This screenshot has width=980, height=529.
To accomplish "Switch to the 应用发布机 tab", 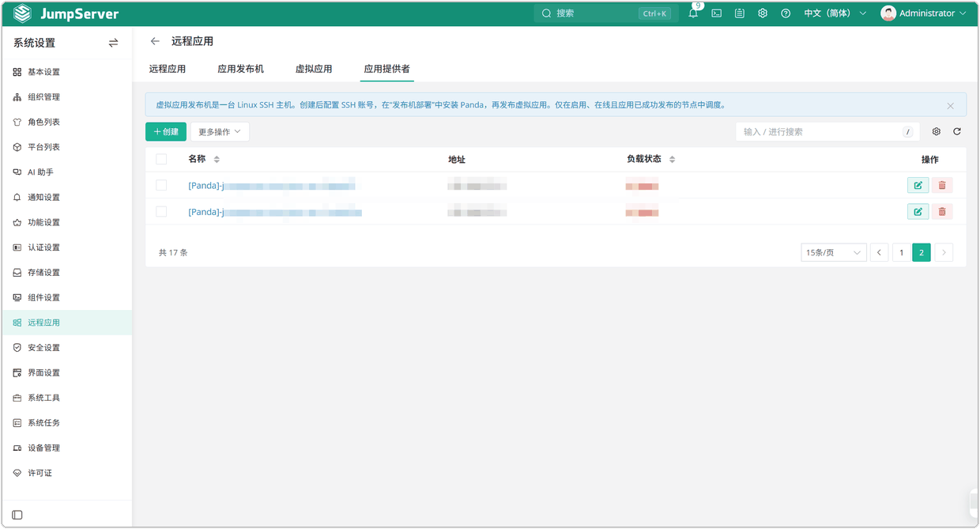I will click(240, 69).
